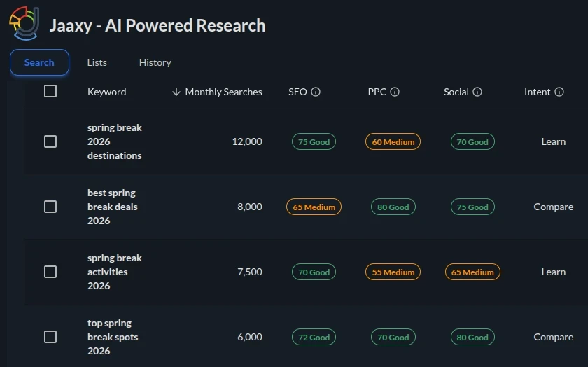Open keyword best spring break deals 2026
588x367 pixels.
112,207
